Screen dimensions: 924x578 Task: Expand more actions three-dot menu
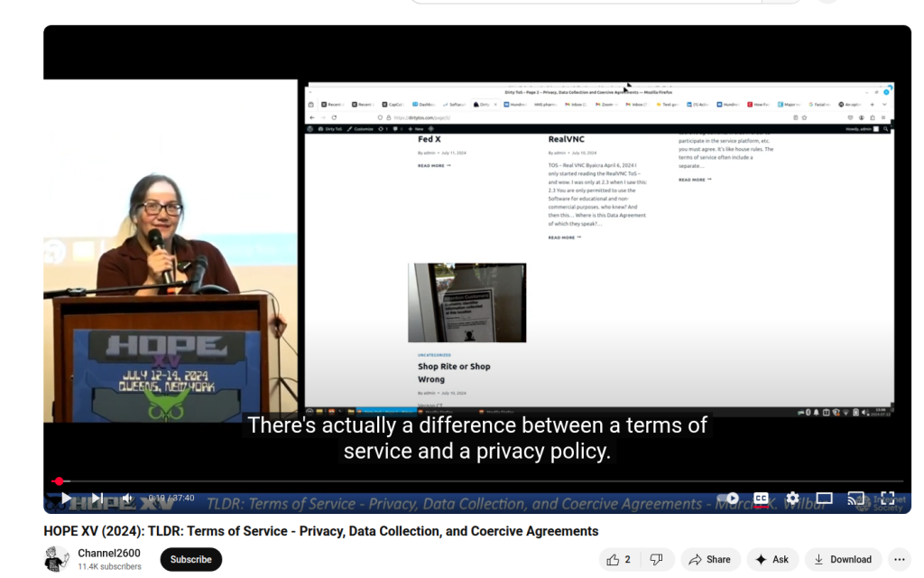coord(899,560)
